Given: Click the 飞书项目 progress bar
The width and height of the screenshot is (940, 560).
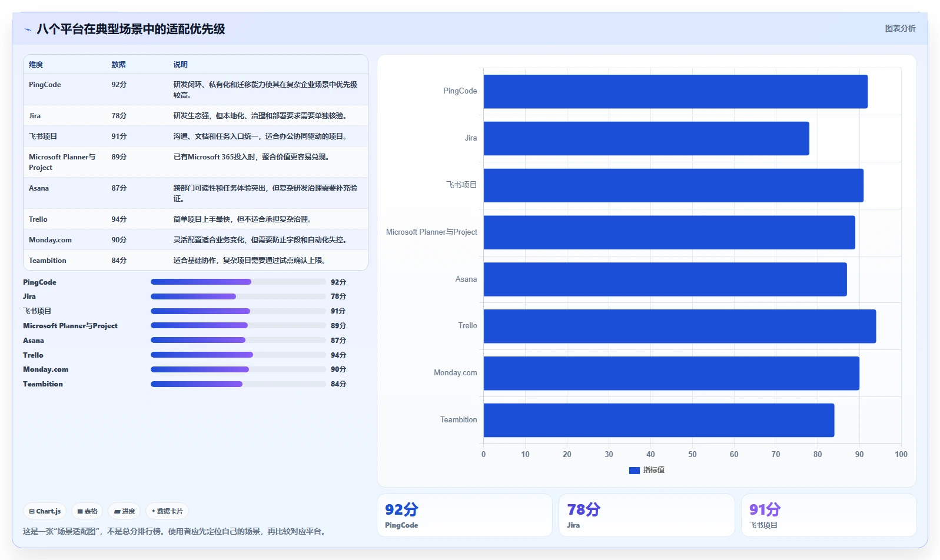Looking at the screenshot, I should (x=238, y=311).
